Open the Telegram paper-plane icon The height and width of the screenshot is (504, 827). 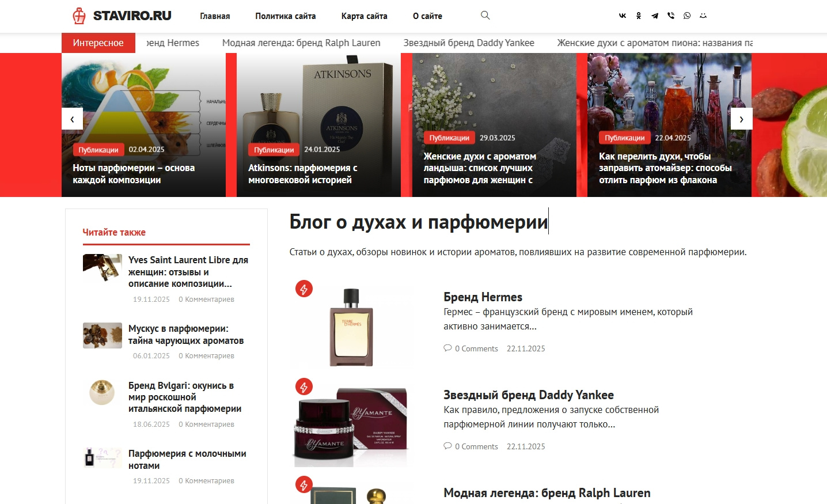pos(655,16)
